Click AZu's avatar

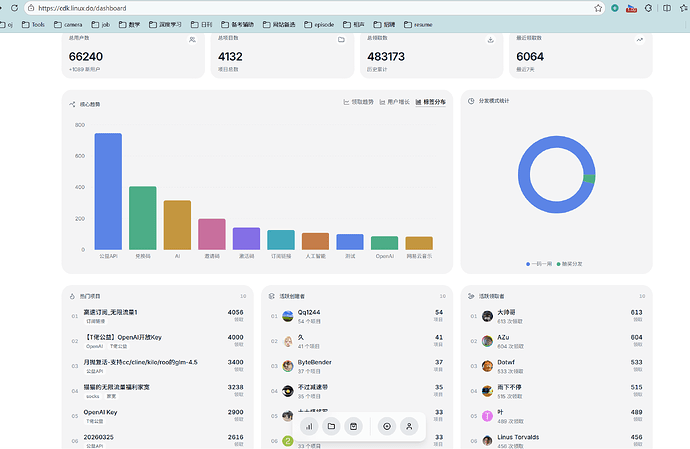pos(487,341)
